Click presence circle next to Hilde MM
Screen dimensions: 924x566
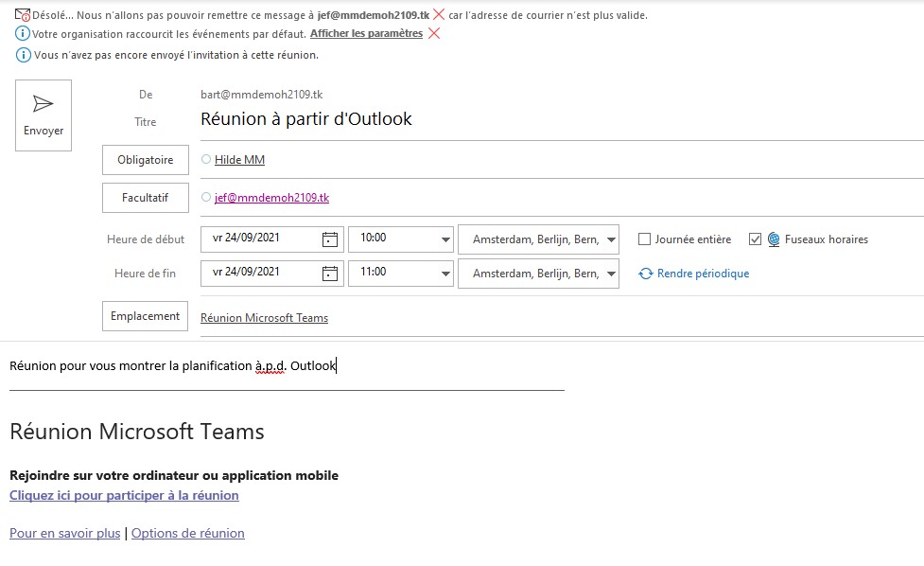point(206,159)
